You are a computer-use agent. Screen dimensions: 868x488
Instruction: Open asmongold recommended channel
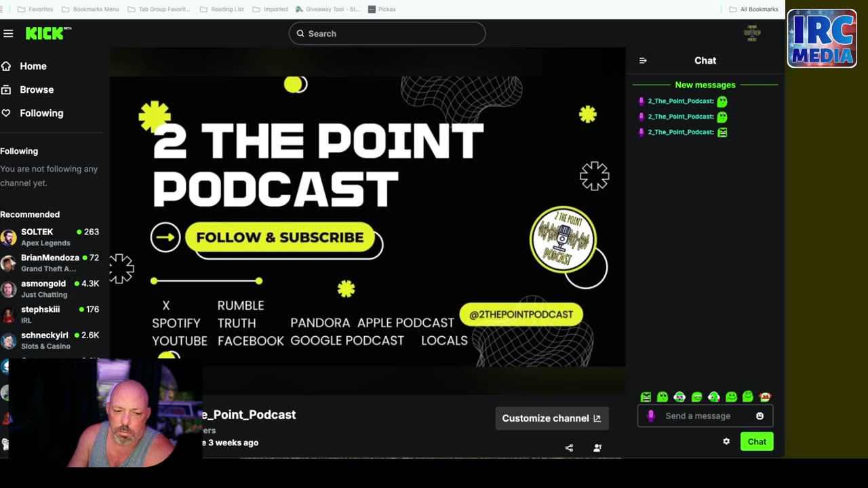[52, 289]
